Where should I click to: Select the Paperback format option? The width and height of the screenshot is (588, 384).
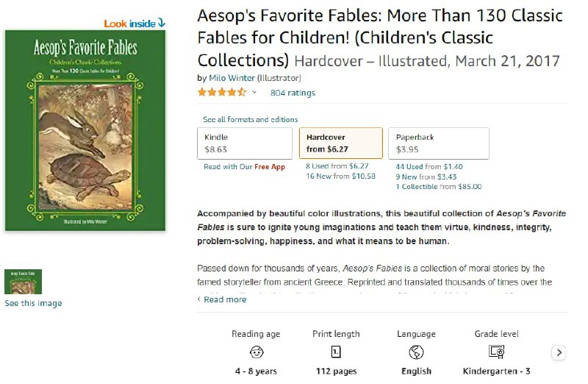pyautogui.click(x=438, y=143)
